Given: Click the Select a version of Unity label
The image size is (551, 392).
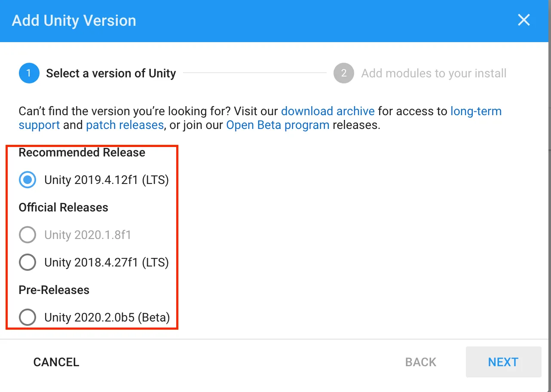Looking at the screenshot, I should [111, 73].
